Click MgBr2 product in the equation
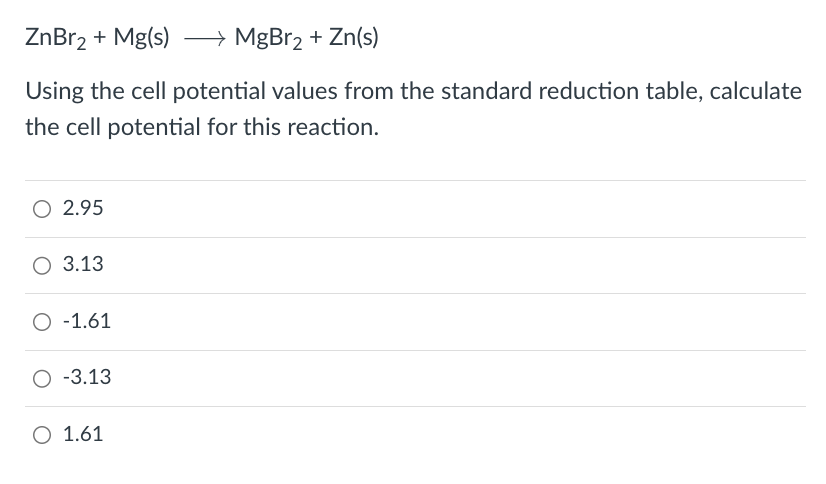 click(269, 38)
